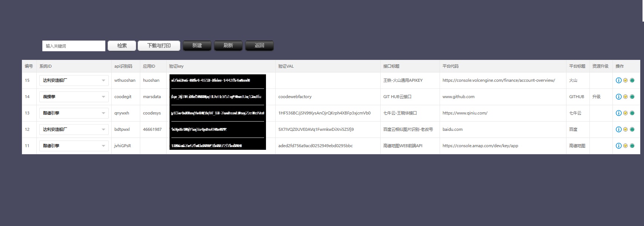644x226 pixels.
Task: Click yellow checkmark icon in row 15
Action: coord(625,80)
